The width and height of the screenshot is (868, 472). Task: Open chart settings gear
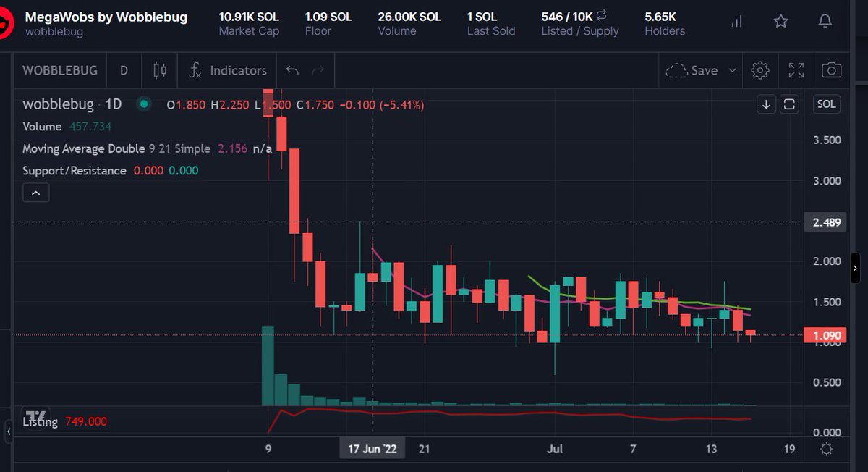759,70
